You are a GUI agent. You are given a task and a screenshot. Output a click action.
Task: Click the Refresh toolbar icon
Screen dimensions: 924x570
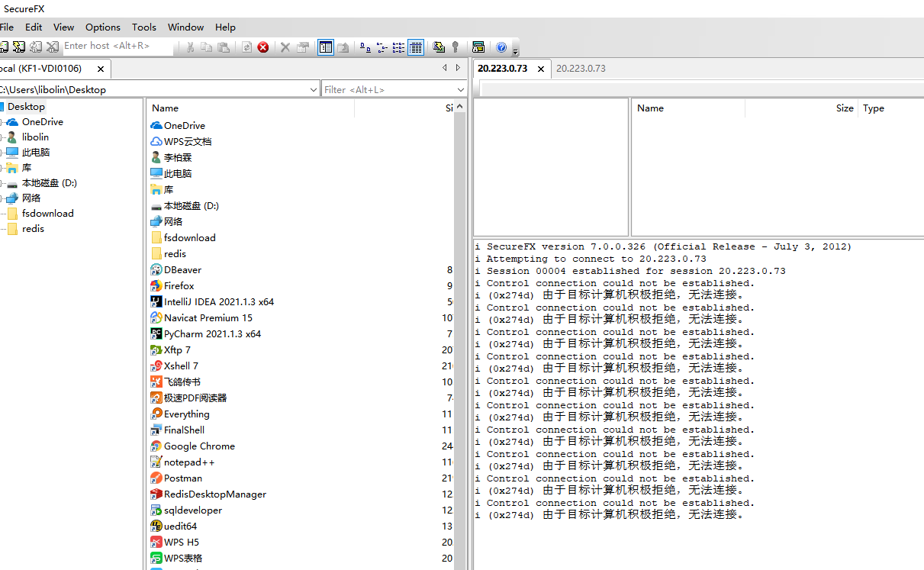(x=246, y=47)
